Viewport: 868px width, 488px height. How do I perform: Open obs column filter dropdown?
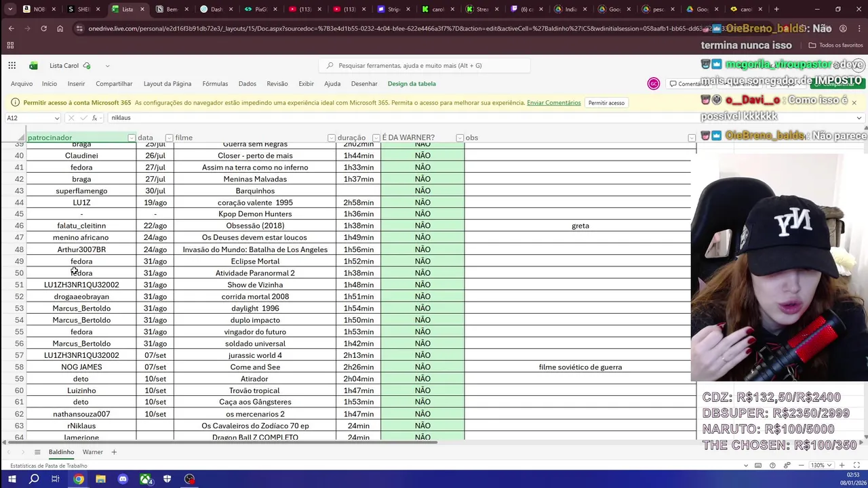click(x=692, y=138)
